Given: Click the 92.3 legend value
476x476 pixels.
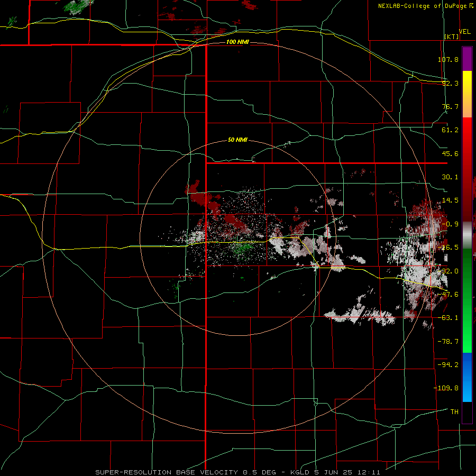Looking at the screenshot, I should point(450,83).
